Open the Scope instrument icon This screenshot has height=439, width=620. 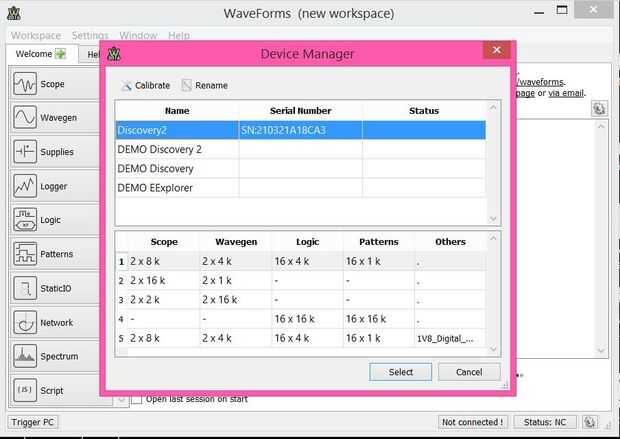coord(25,84)
